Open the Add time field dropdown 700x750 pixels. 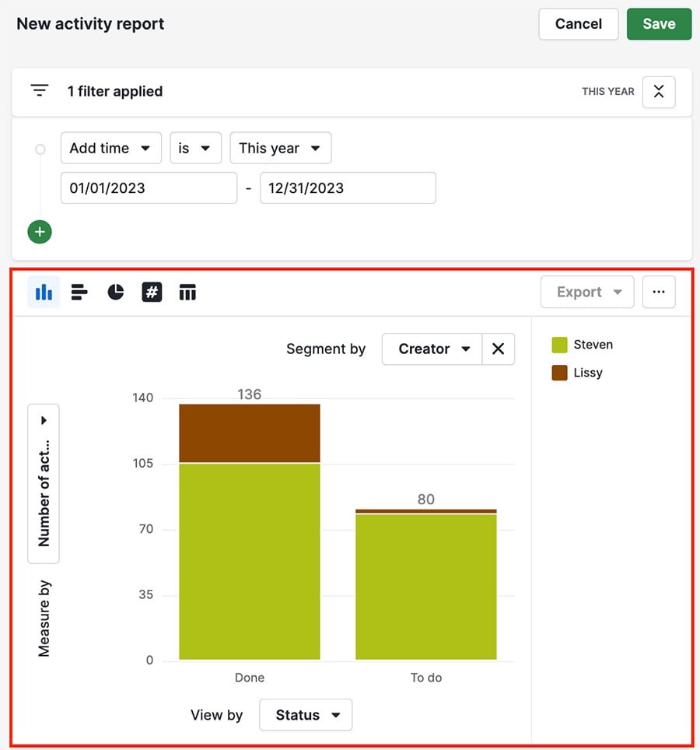[x=110, y=148]
